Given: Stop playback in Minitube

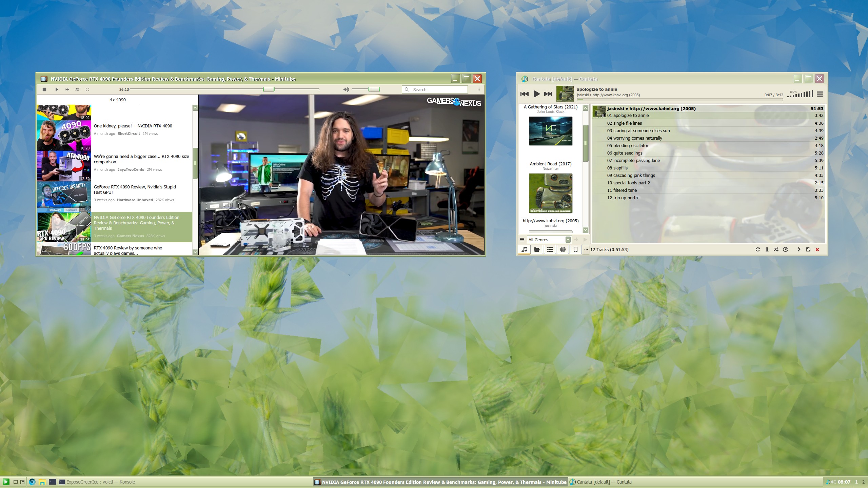Looking at the screenshot, I should click(x=44, y=89).
